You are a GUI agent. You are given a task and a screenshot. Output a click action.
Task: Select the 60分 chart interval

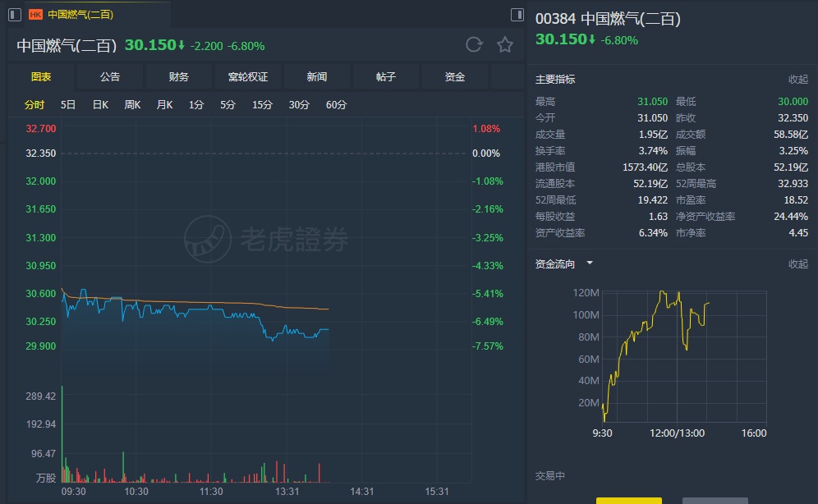point(336,105)
